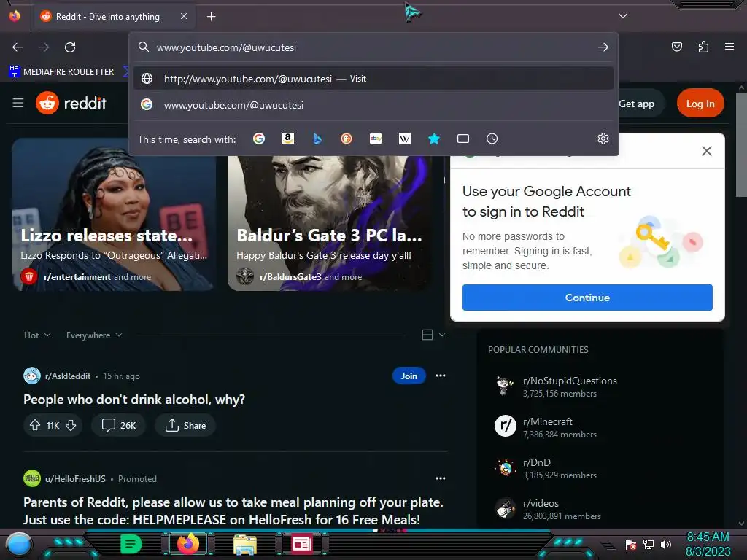Open u/HelloFreshUS profile link
This screenshot has height=560, width=747.
(75, 478)
